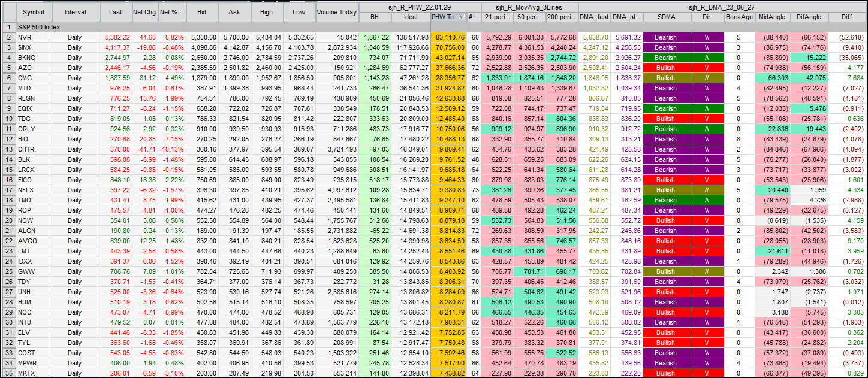Click the Interval column header
Image resolution: width=868 pixels, height=378 pixels.
click(75, 12)
